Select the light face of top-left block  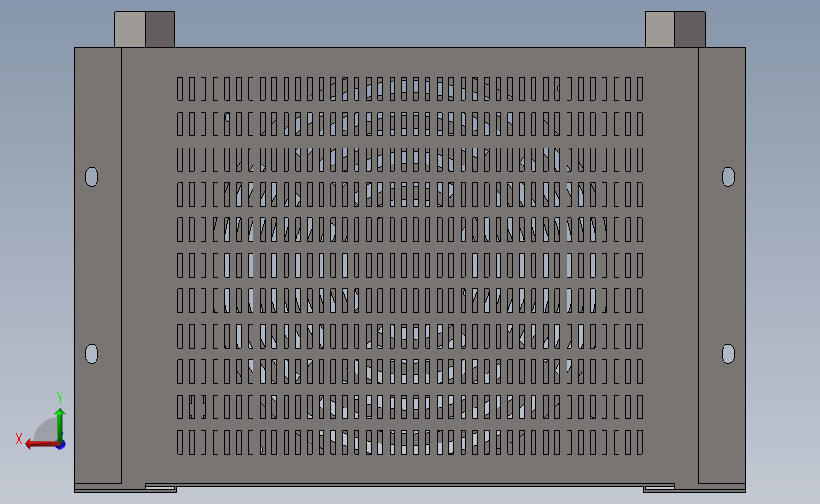click(131, 30)
